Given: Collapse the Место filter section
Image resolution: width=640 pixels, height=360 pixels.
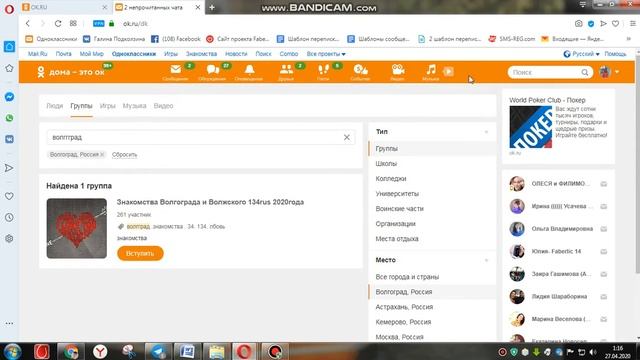Looking at the screenshot, I should click(486, 260).
